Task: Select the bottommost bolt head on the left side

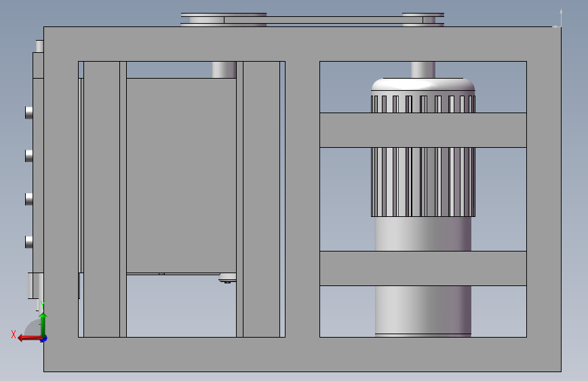Action: (x=29, y=242)
